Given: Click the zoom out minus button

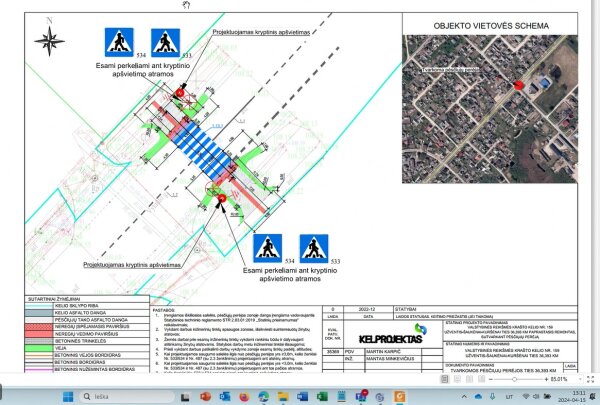Looking at the screenshot, I should coord(491,379).
